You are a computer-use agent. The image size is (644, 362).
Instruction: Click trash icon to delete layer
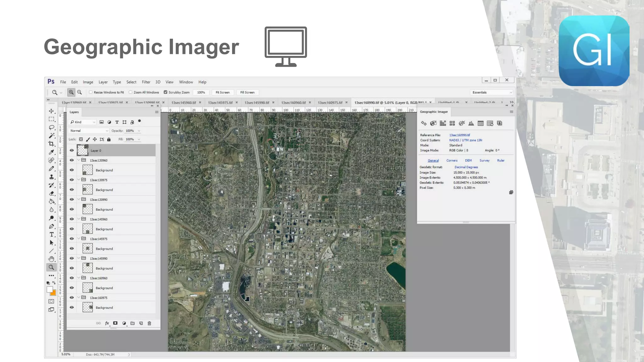pyautogui.click(x=149, y=323)
